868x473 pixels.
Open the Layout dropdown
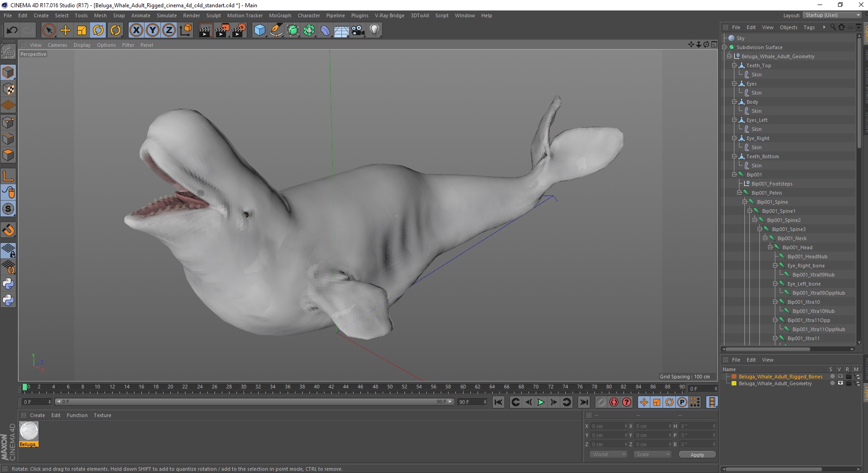coord(832,15)
